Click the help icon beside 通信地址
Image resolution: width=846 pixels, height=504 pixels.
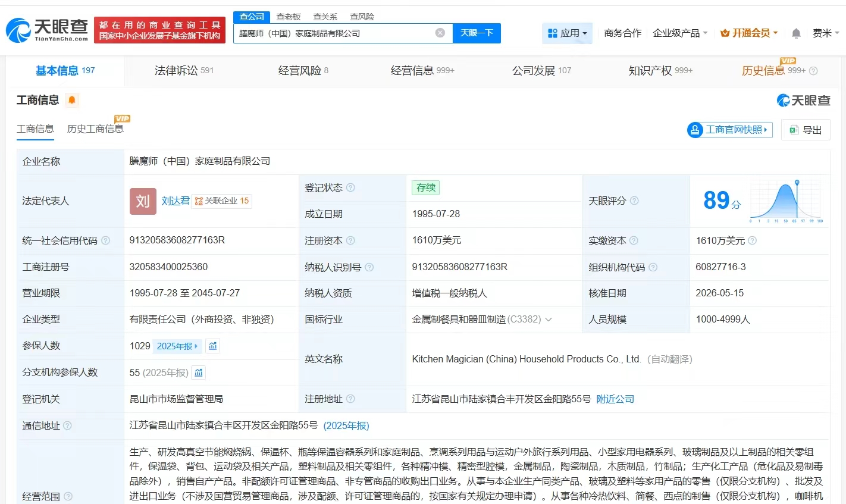coord(67,425)
